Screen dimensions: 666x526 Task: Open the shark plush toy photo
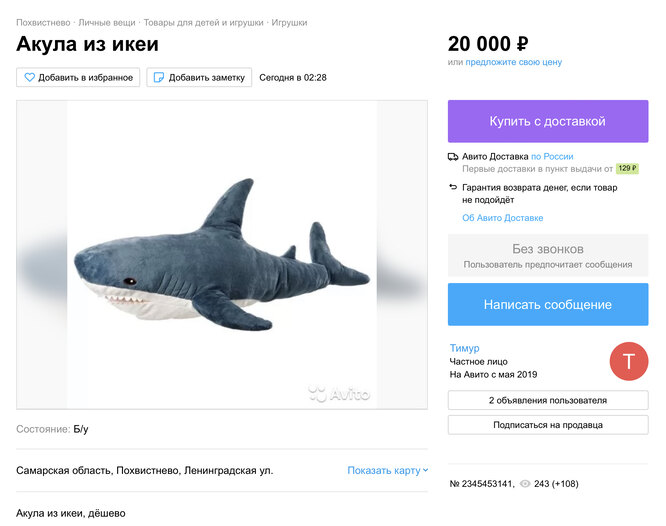[222, 254]
